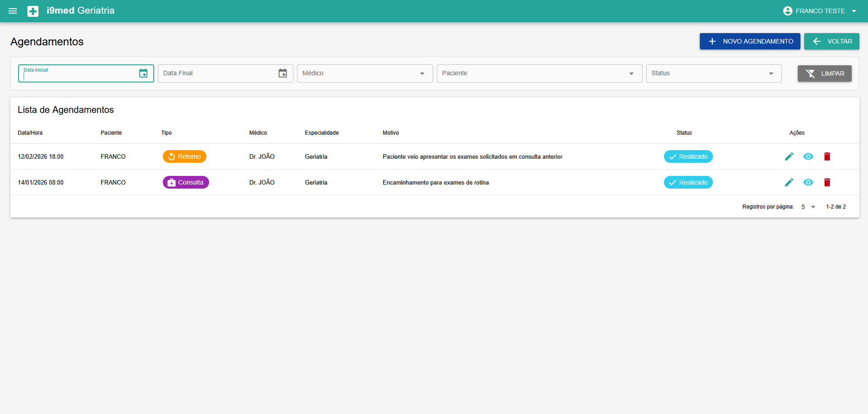This screenshot has width=868, height=414.
Task: Click the LIMPAR filters button
Action: [x=824, y=73]
